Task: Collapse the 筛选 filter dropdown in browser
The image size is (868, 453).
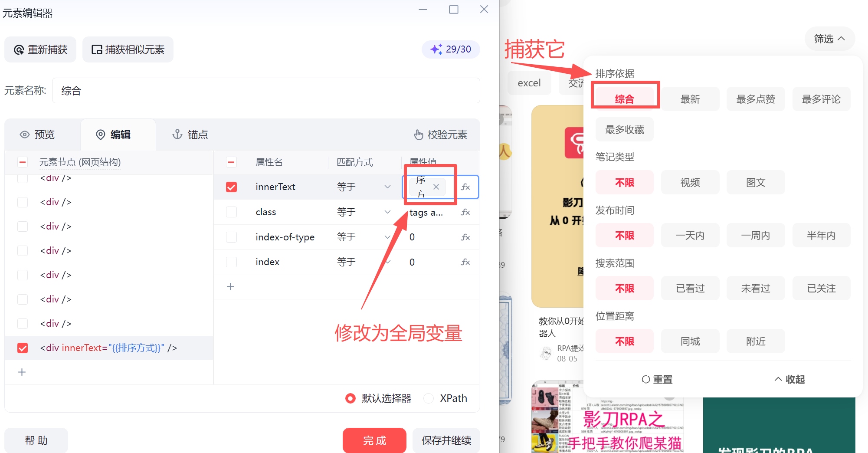Action: tap(830, 39)
